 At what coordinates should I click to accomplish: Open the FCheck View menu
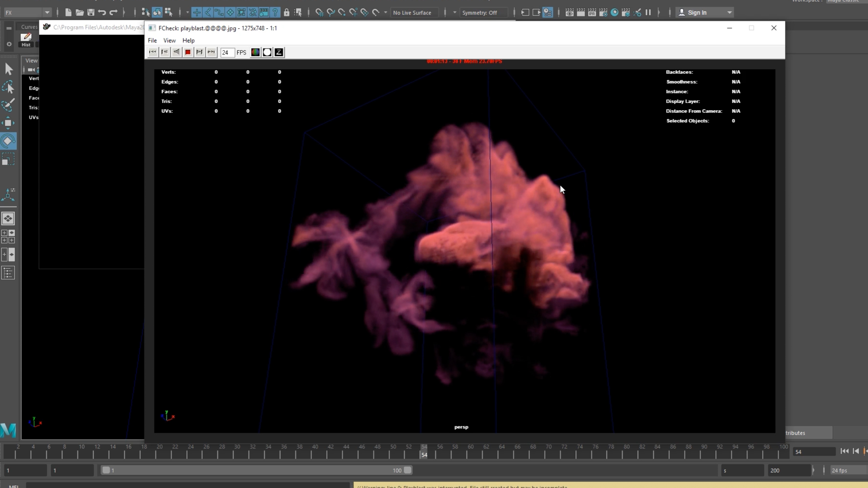coord(169,40)
